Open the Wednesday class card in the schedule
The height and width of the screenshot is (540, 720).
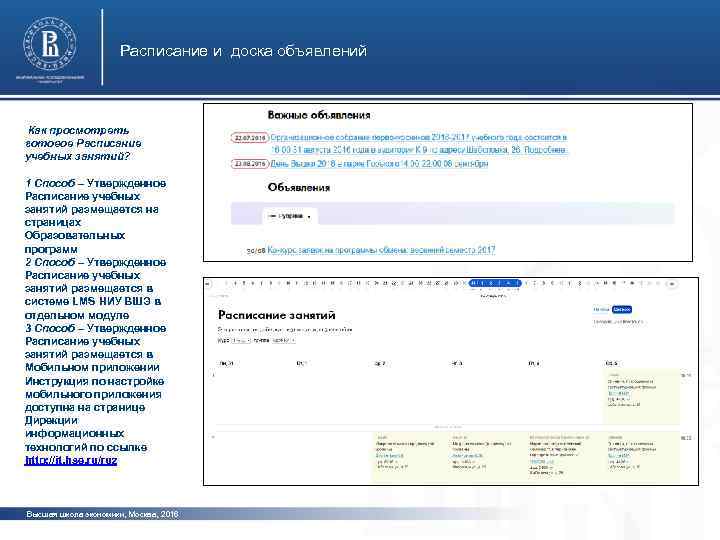coord(411,456)
